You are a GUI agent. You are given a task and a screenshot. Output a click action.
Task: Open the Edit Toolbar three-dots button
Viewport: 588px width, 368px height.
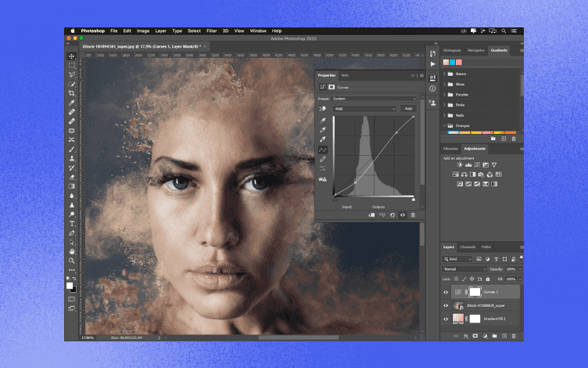click(x=72, y=269)
